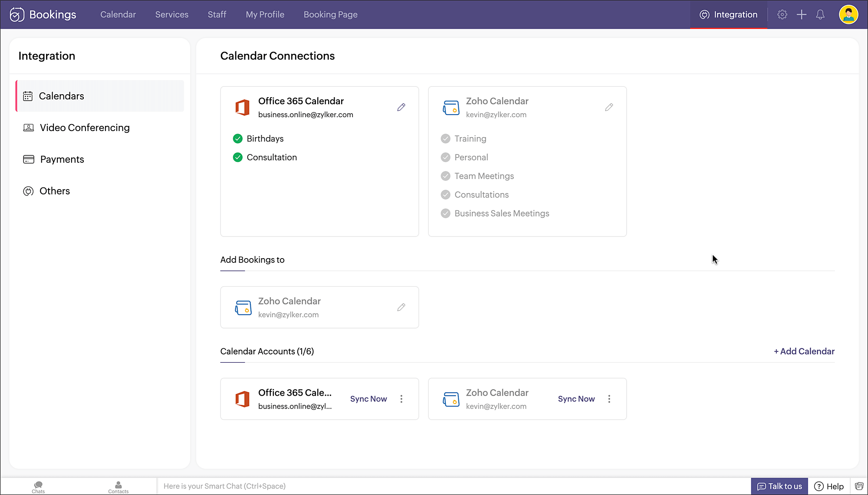Screen dimensions: 868x495
Task: Select the Integration tab
Action: click(x=729, y=15)
